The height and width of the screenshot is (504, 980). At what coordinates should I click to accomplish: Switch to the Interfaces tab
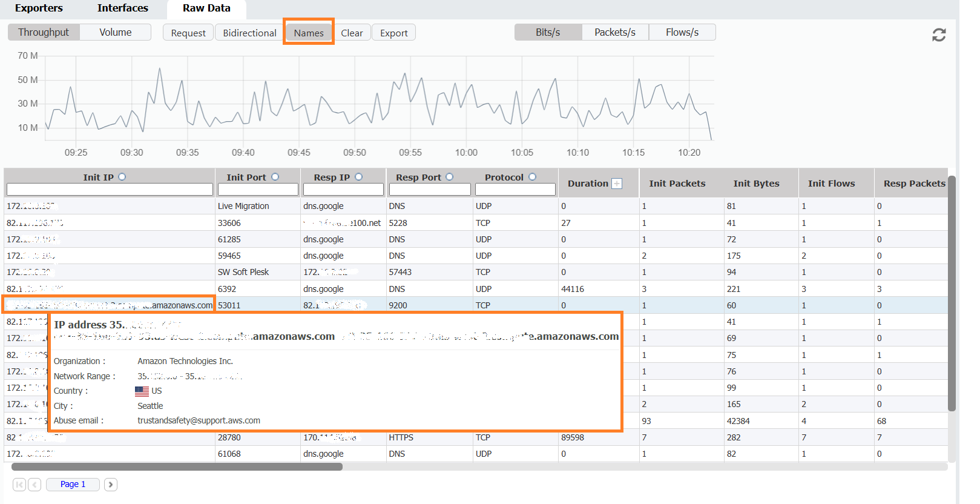coord(122,8)
